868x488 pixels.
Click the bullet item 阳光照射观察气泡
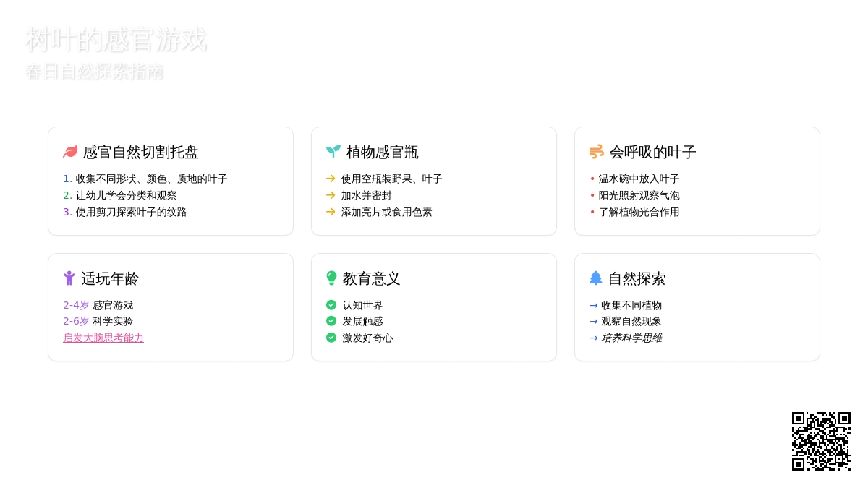pyautogui.click(x=639, y=195)
